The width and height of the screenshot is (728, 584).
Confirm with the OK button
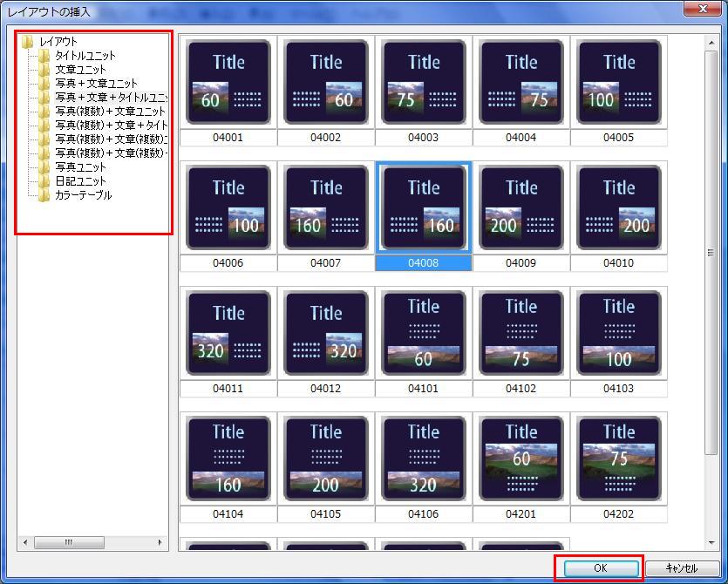[x=601, y=567]
